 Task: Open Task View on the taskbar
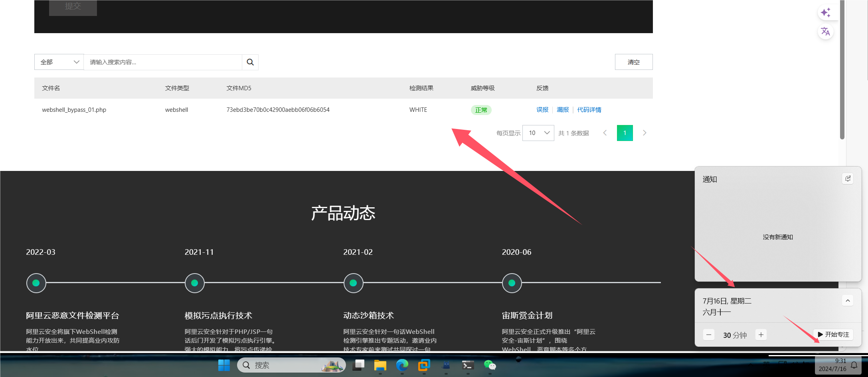click(358, 365)
